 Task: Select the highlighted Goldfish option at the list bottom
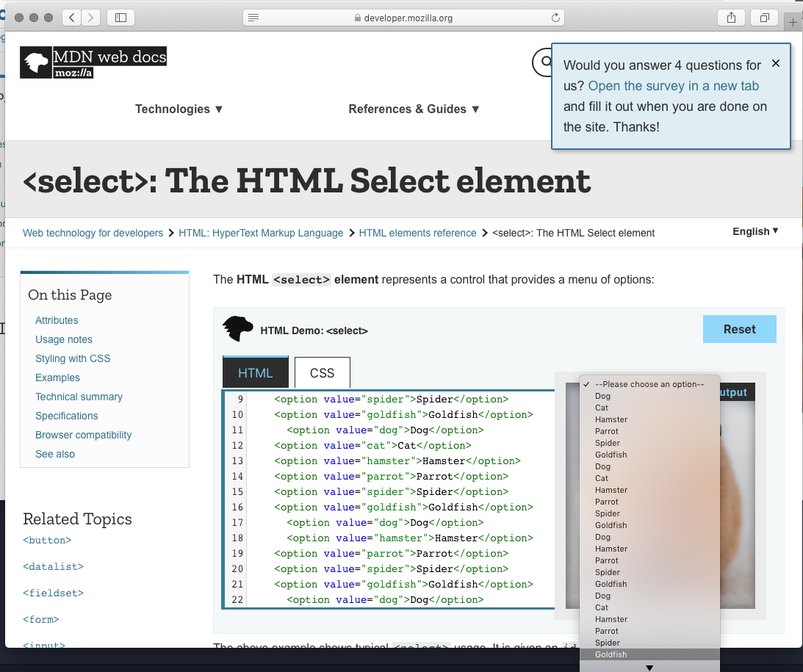point(649,654)
